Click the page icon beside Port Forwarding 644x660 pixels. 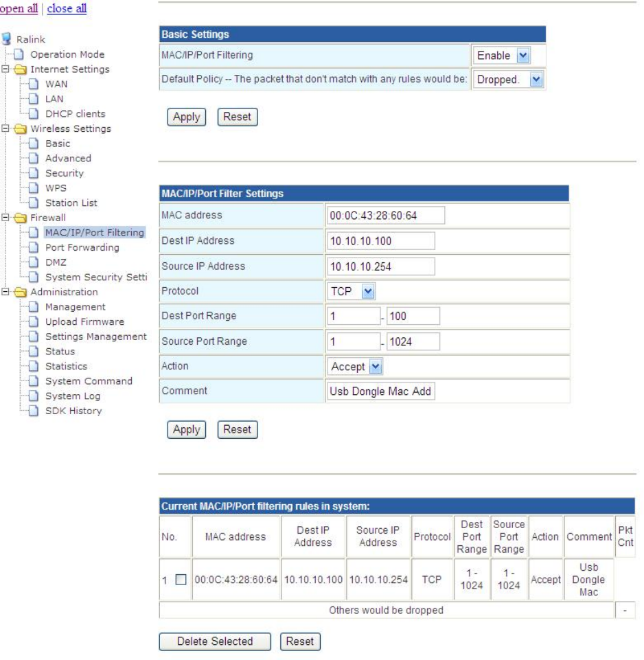(34, 247)
